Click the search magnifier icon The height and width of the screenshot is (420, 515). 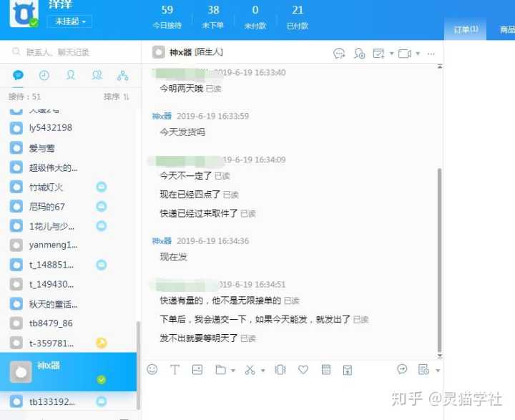[x=16, y=52]
